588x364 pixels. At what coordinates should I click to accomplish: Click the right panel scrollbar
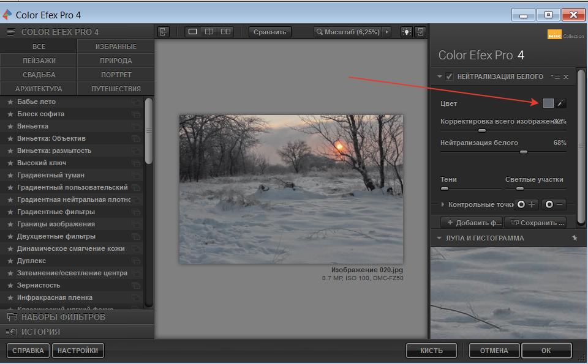581,146
